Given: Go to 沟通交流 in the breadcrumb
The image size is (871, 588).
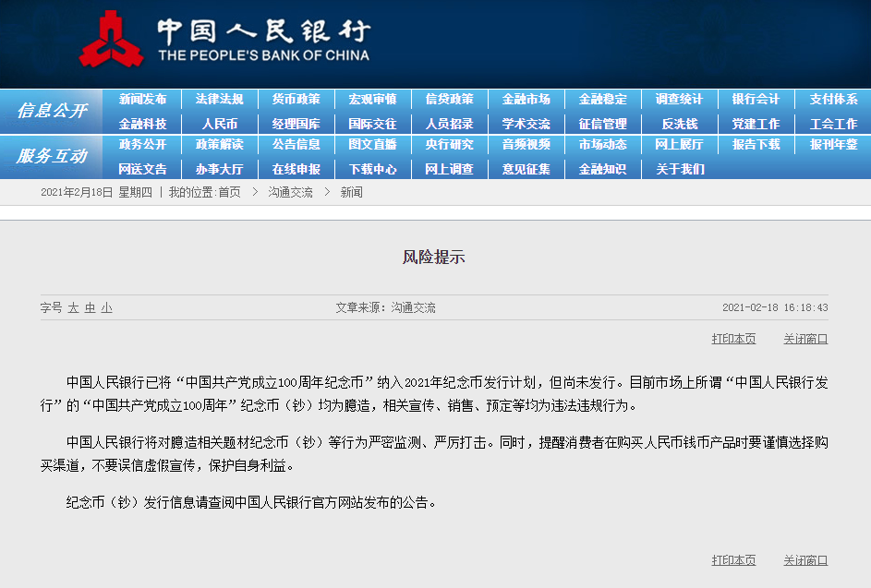Looking at the screenshot, I should pos(291,193).
